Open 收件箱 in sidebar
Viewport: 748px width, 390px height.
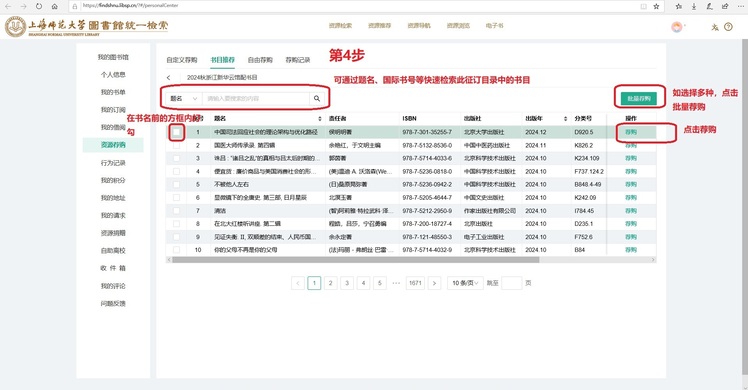113,268
